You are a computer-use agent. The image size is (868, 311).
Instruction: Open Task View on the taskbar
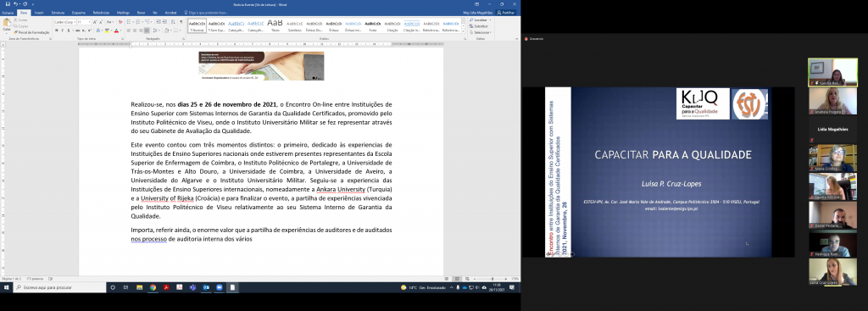[125, 287]
